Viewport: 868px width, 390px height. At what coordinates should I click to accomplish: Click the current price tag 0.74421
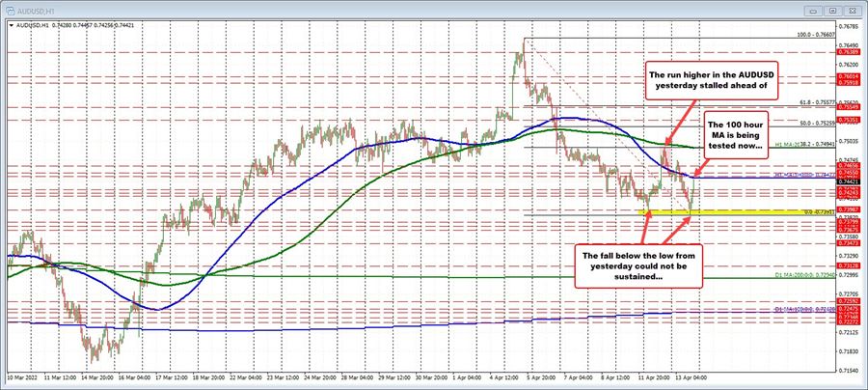[x=850, y=181]
